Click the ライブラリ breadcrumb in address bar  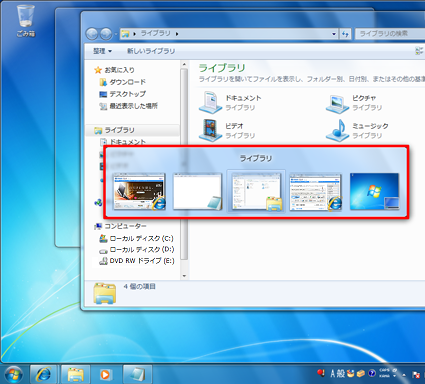pyautogui.click(x=155, y=33)
